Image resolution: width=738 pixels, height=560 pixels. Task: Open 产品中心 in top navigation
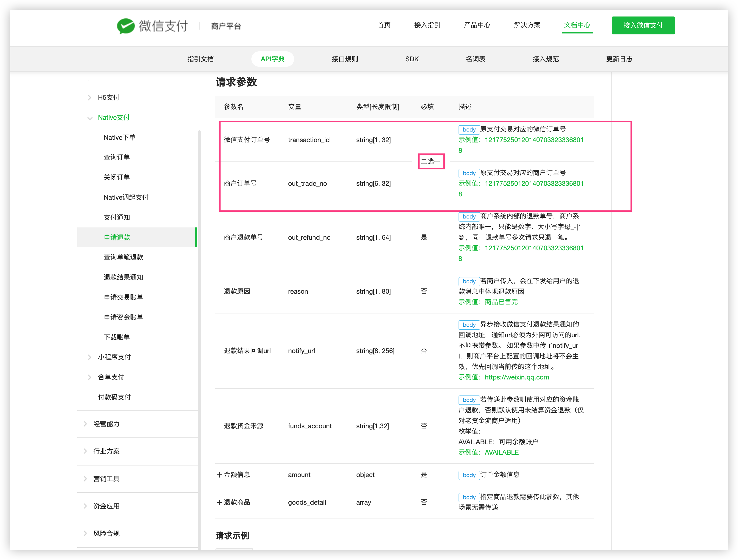[x=477, y=25]
